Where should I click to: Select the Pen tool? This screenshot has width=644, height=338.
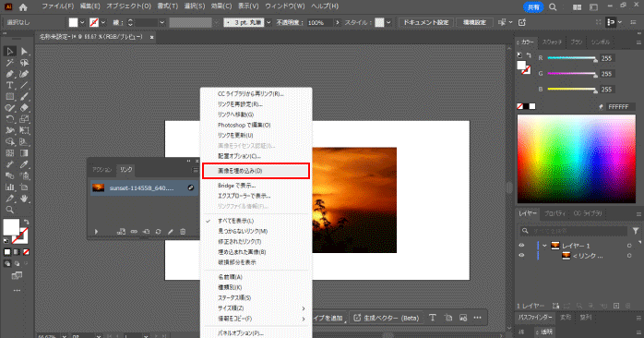click(10, 74)
